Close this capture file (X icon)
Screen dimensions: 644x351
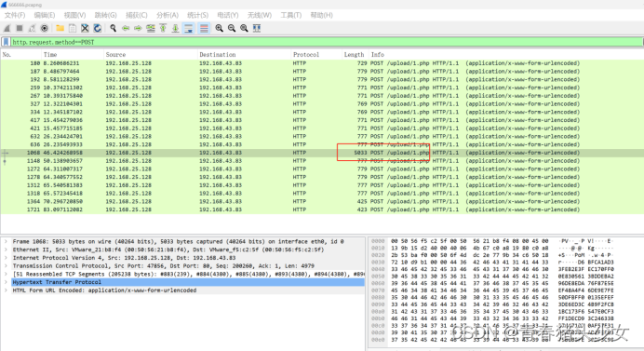click(85, 28)
